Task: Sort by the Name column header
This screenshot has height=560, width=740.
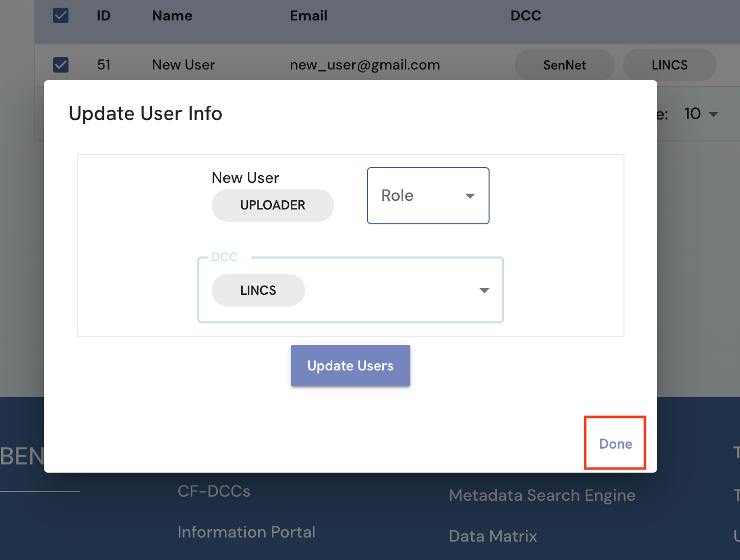Action: (x=172, y=16)
